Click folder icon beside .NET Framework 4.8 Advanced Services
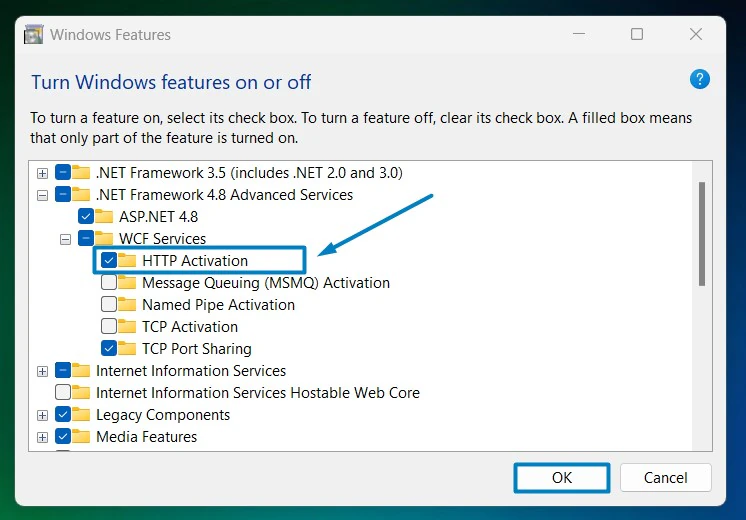Image resolution: width=746 pixels, height=520 pixels. tap(81, 195)
